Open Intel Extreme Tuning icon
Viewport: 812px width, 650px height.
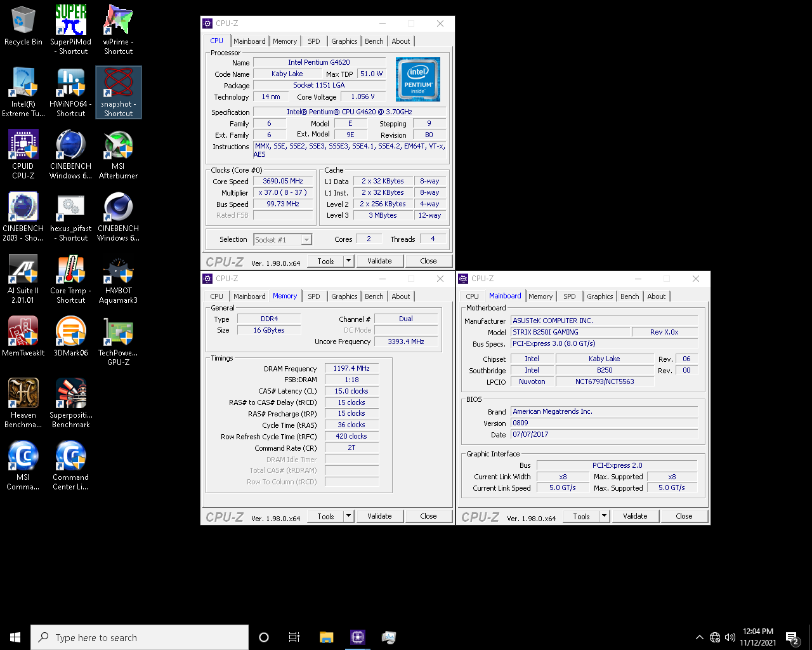coord(23,92)
